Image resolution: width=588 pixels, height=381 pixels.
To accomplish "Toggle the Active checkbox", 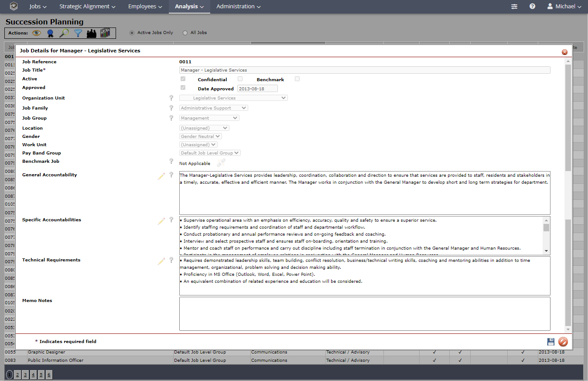I will pyautogui.click(x=183, y=79).
